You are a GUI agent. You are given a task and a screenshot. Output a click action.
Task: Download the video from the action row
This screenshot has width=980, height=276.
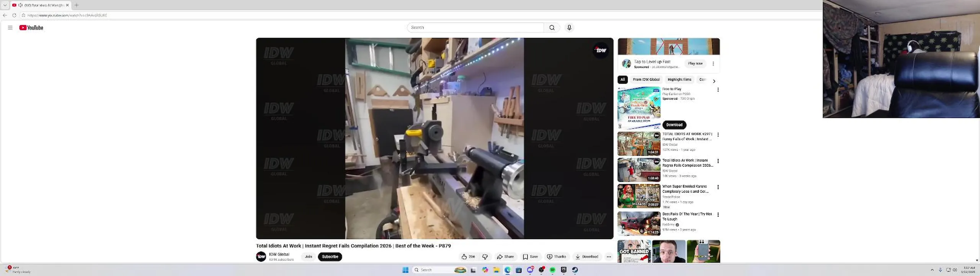(x=586, y=257)
